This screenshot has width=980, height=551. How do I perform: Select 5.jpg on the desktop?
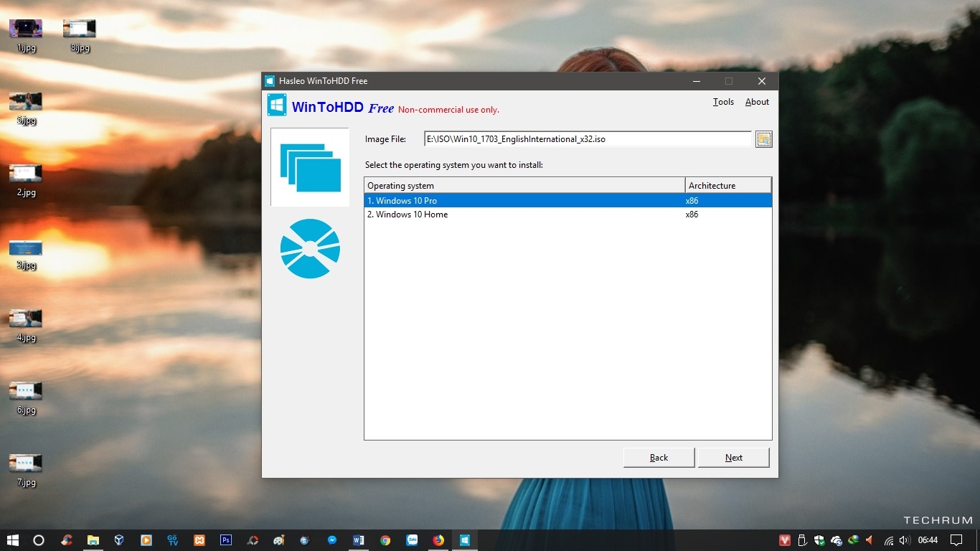tap(26, 109)
